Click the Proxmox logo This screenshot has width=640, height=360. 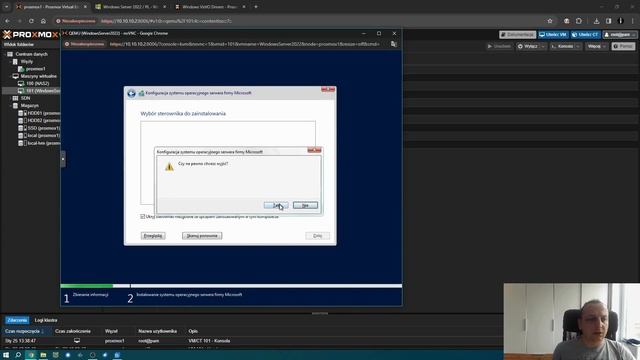click(x=31, y=35)
